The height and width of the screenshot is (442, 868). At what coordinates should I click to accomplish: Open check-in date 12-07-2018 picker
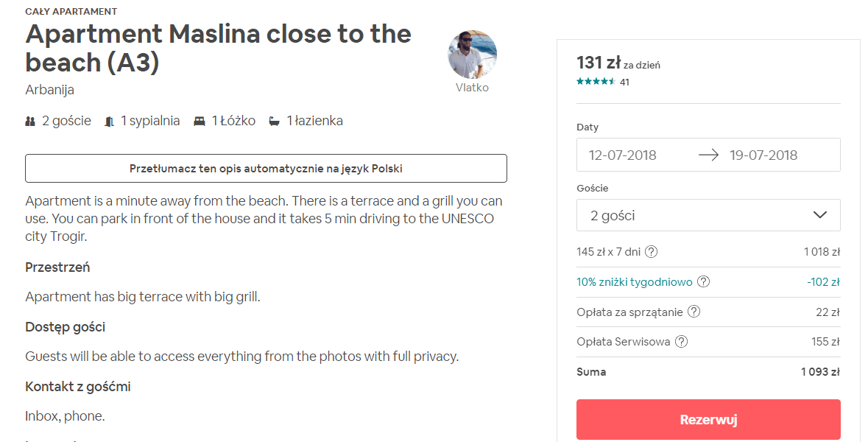623,155
